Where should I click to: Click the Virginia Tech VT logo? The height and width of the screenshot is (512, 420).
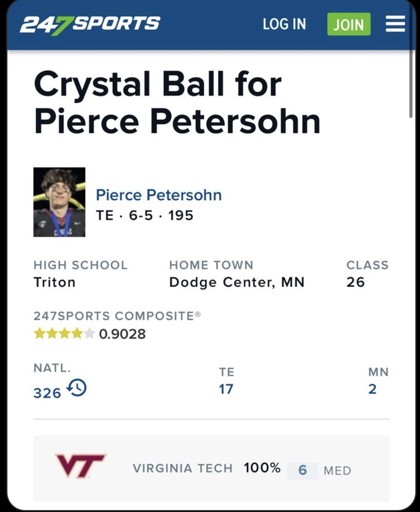click(80, 466)
